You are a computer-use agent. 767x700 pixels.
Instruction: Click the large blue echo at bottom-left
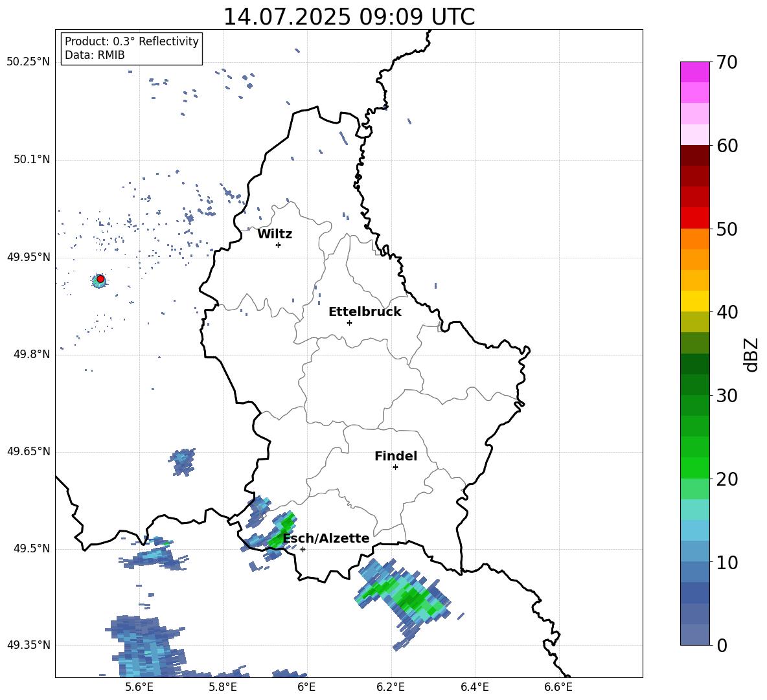tap(146, 648)
